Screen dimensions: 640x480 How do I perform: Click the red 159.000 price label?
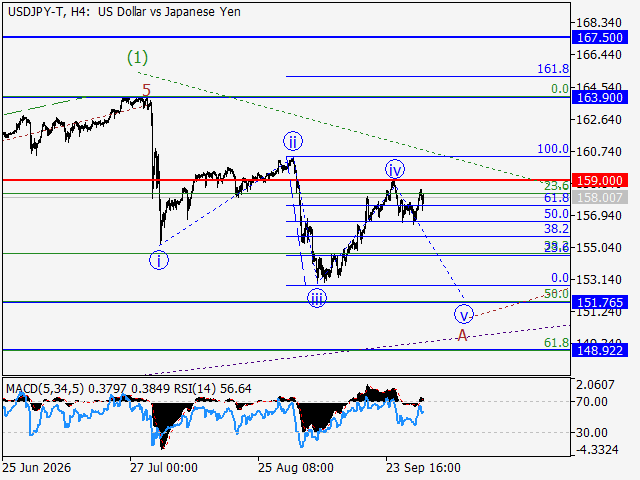[600, 180]
